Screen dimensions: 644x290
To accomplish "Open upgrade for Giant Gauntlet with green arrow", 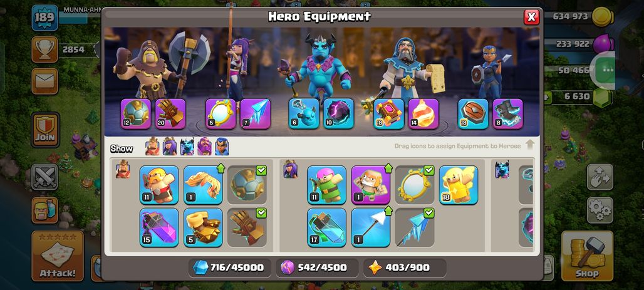I will 221,168.
